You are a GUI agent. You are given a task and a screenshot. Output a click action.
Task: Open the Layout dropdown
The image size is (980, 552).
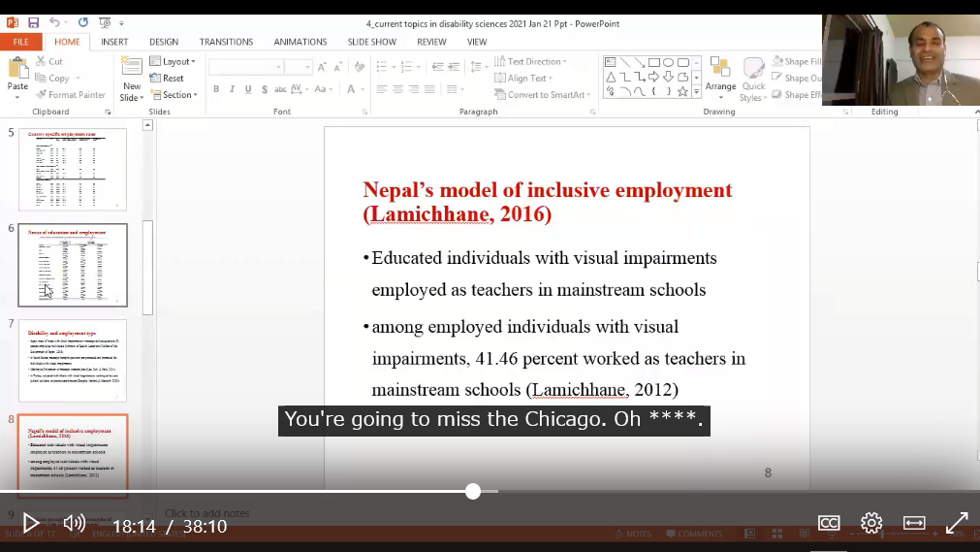pyautogui.click(x=174, y=61)
